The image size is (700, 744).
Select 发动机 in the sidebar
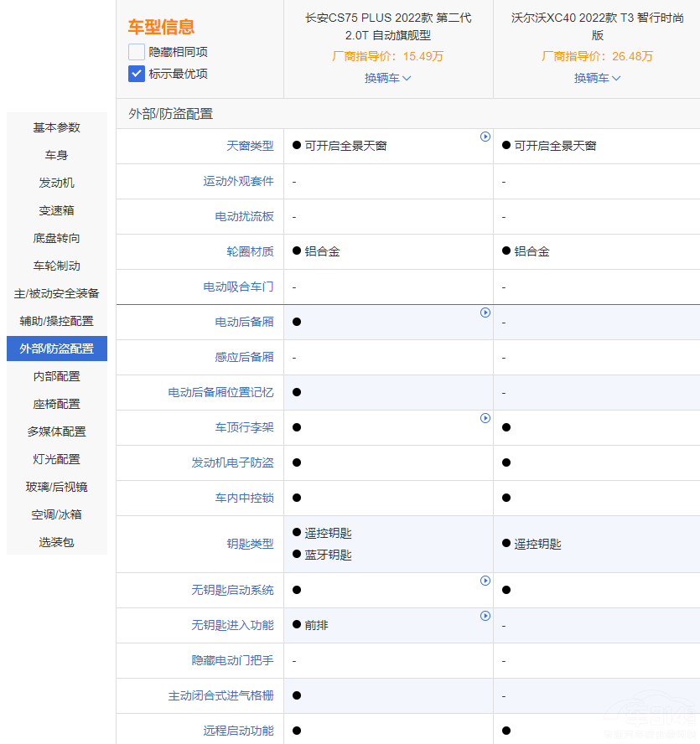(x=56, y=183)
